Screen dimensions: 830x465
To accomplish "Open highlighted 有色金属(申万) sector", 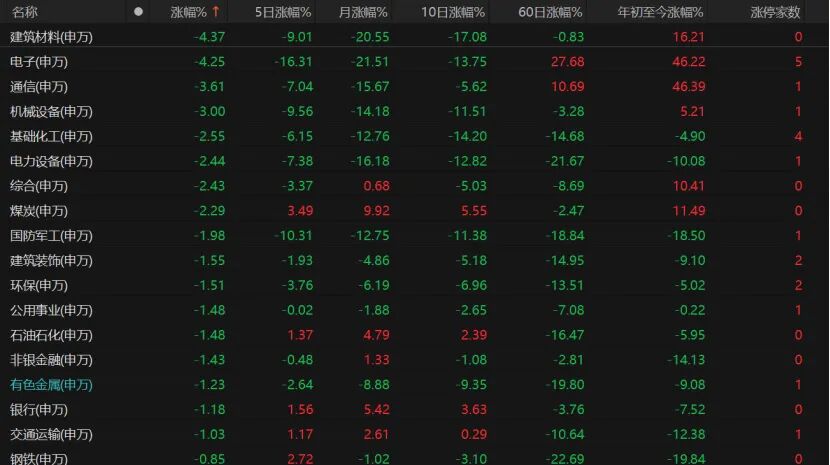I will click(51, 384).
